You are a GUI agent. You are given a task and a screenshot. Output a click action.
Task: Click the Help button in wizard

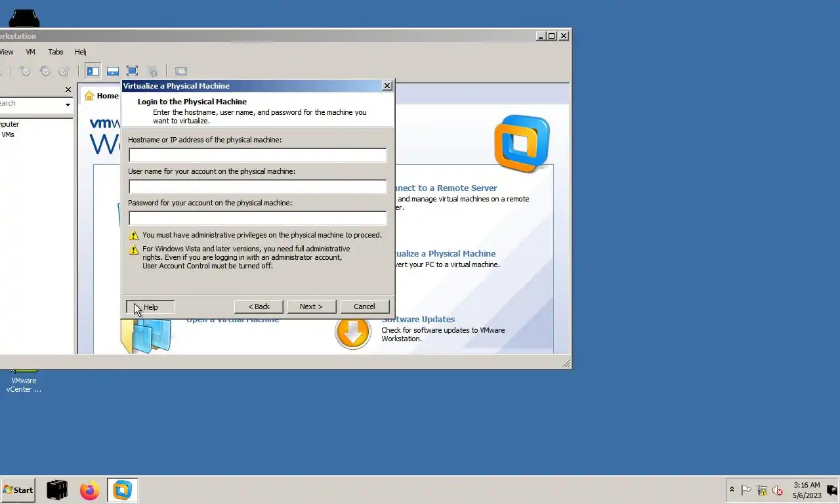[150, 306]
